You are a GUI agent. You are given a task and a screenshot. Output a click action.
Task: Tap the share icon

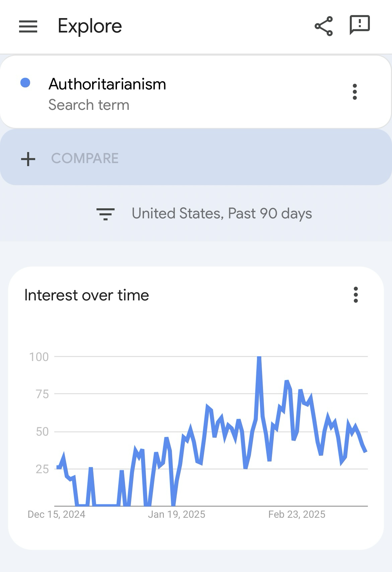coord(324,26)
